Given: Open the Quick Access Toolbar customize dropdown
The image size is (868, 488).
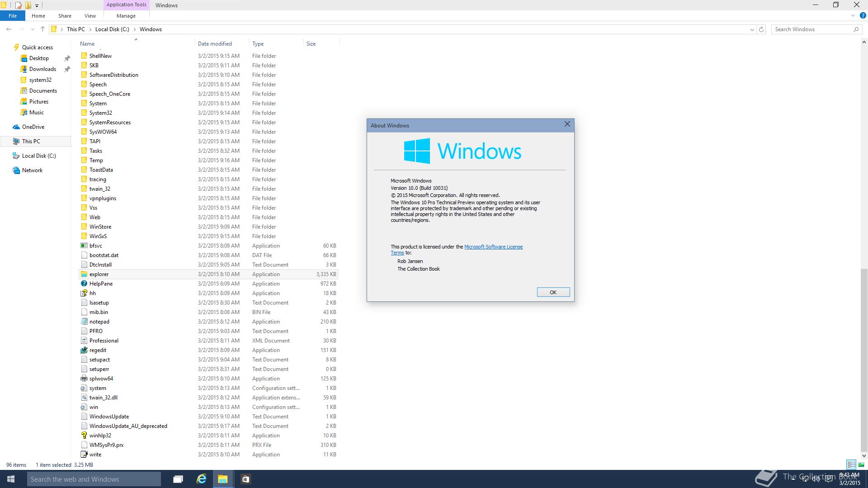Looking at the screenshot, I should (37, 5).
